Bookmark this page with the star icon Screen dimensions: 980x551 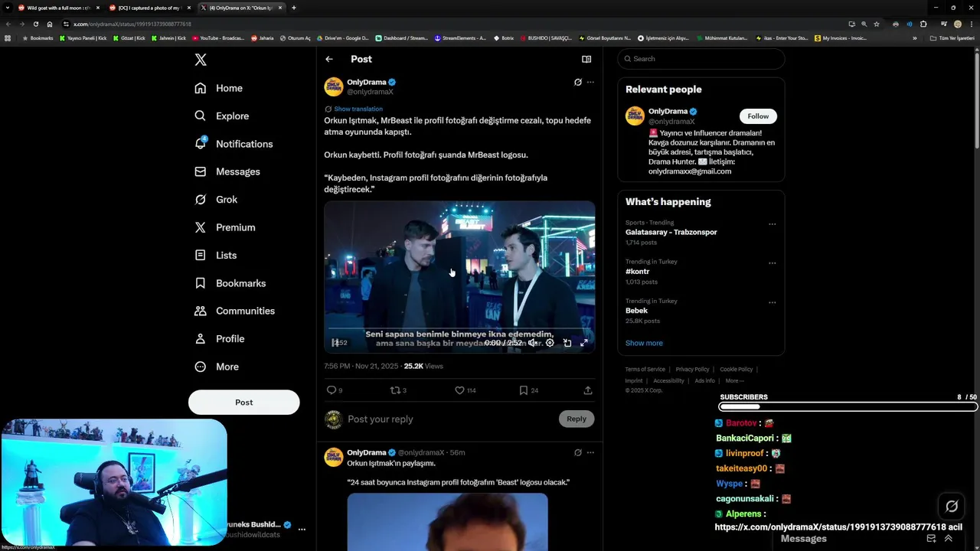click(877, 24)
